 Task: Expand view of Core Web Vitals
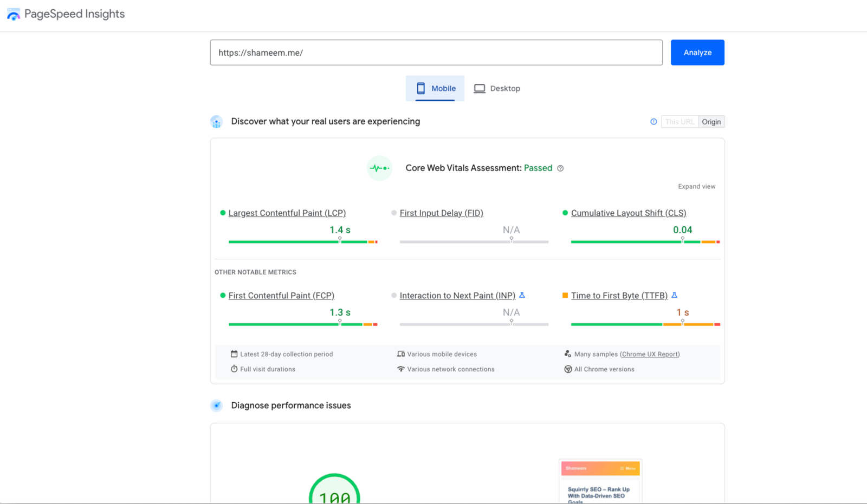pyautogui.click(x=696, y=186)
